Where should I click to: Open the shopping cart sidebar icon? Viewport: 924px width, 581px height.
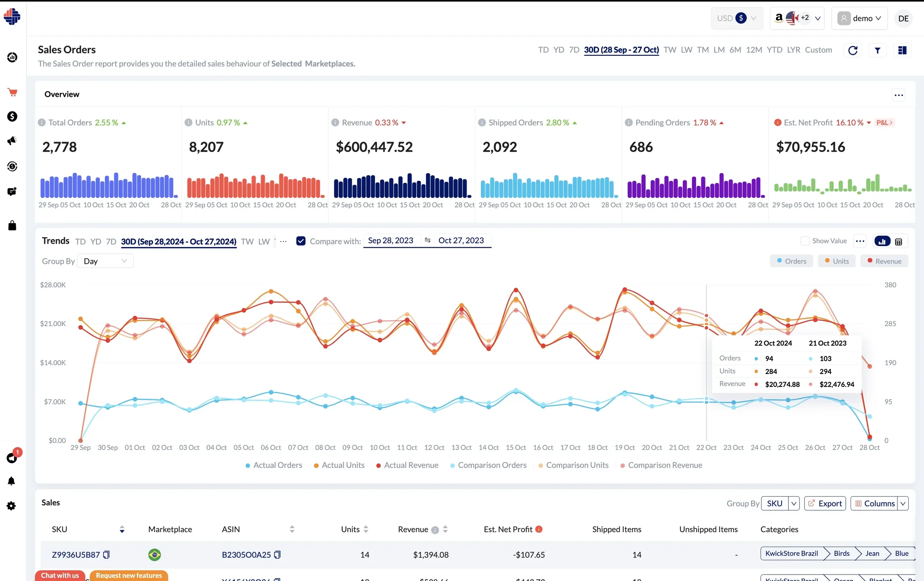coord(12,92)
